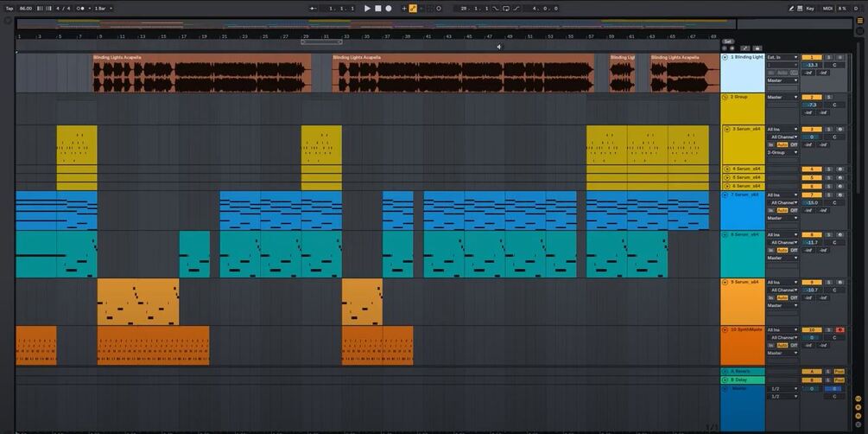Toggle track 1 activator button
This screenshot has height=434, width=868.
click(x=812, y=57)
